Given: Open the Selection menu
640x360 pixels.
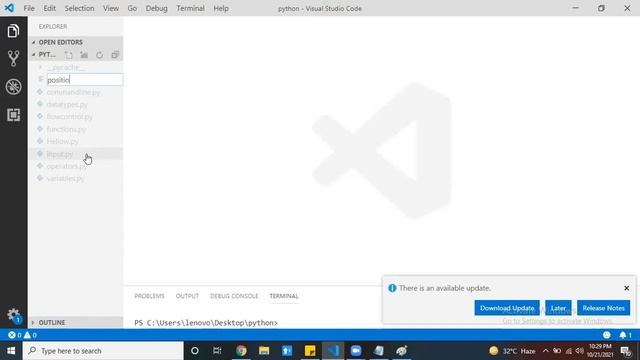Looking at the screenshot, I should coord(79,8).
